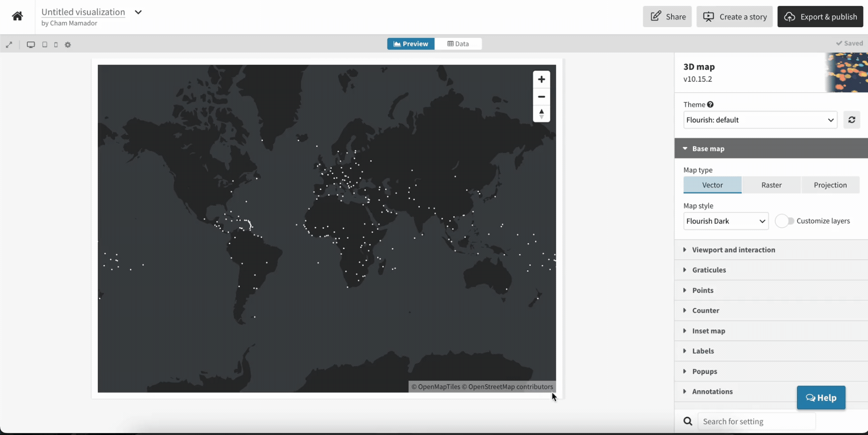Reset map bearing with compass button

click(541, 114)
